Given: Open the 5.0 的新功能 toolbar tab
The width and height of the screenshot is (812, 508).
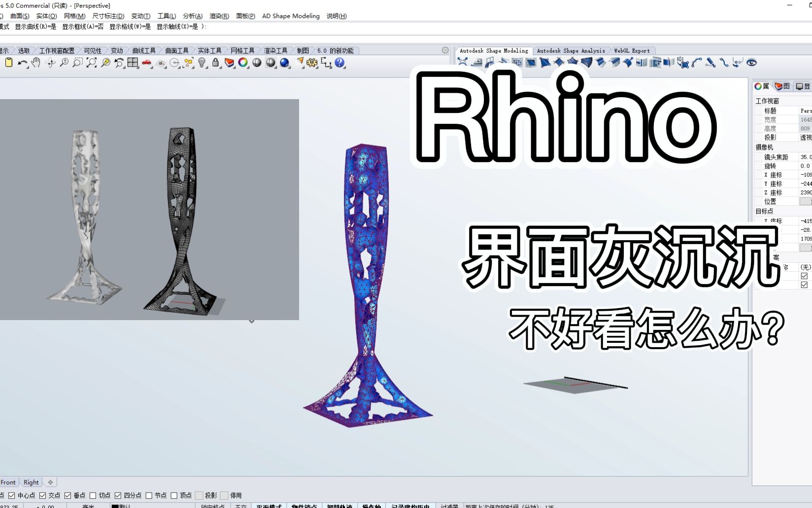Looking at the screenshot, I should (335, 50).
